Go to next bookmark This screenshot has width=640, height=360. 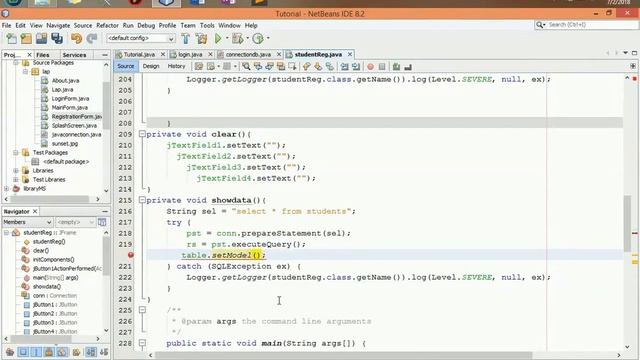click(318, 66)
